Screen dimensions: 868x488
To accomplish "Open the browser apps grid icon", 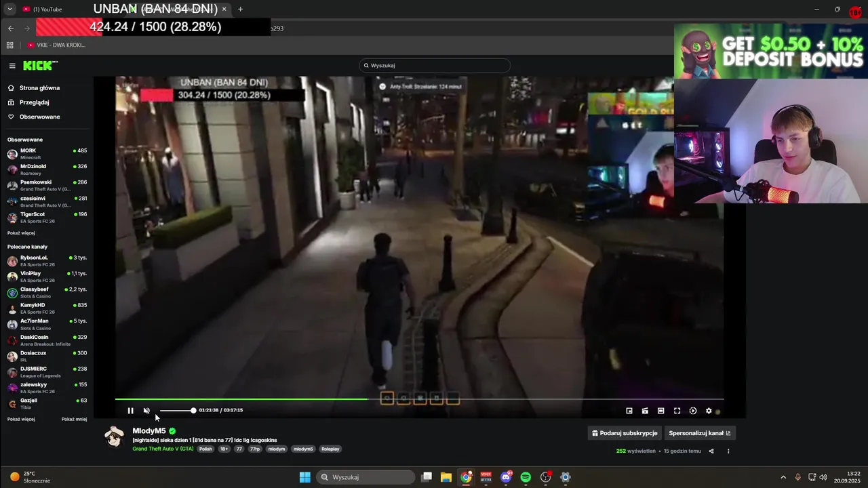I will 9,45.
